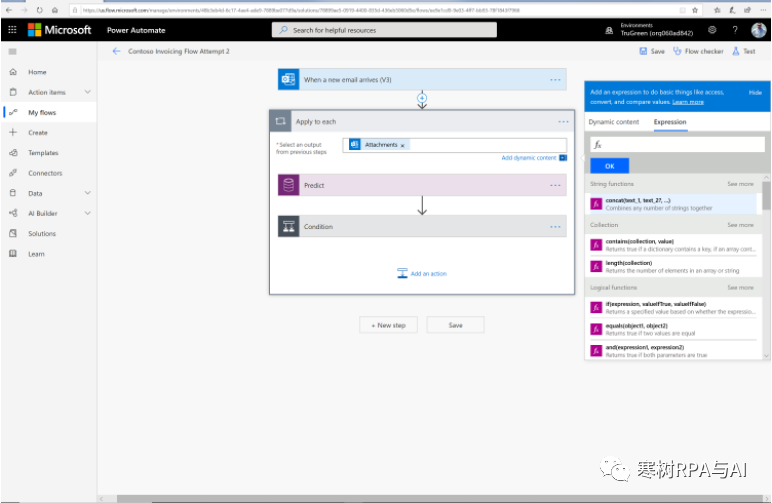The image size is (772, 503).
Task: Click the Search for helpful resources box
Action: point(384,30)
